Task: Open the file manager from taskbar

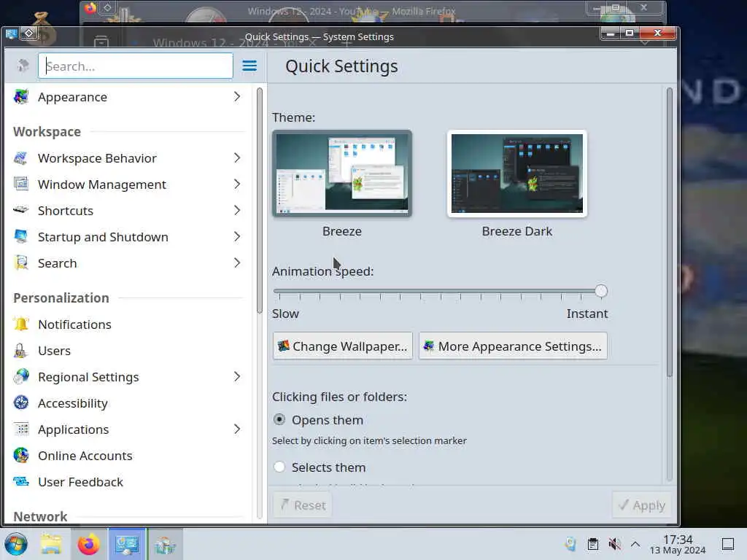Action: tap(51, 544)
